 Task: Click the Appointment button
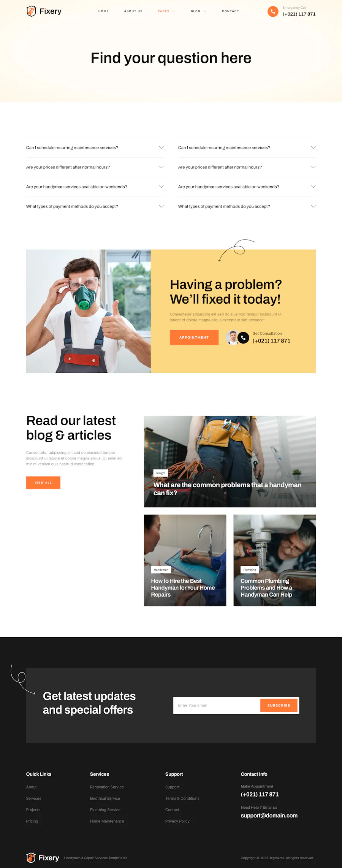(x=194, y=337)
